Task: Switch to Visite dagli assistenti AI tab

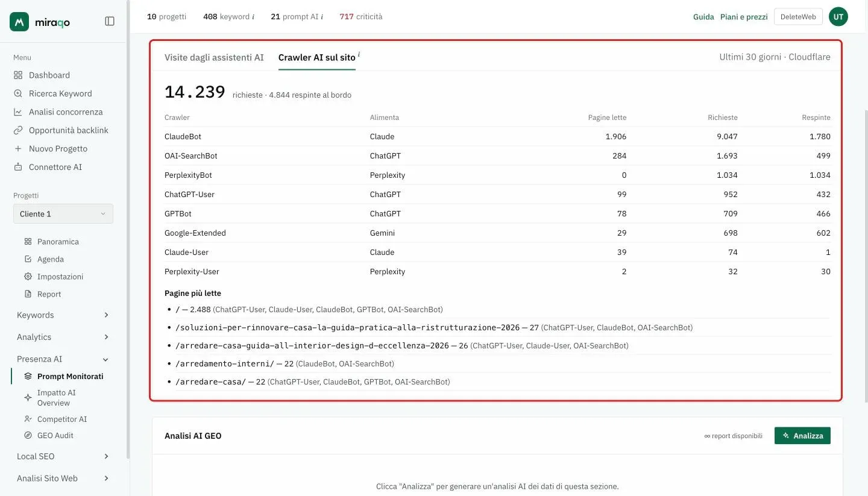Action: coord(214,57)
